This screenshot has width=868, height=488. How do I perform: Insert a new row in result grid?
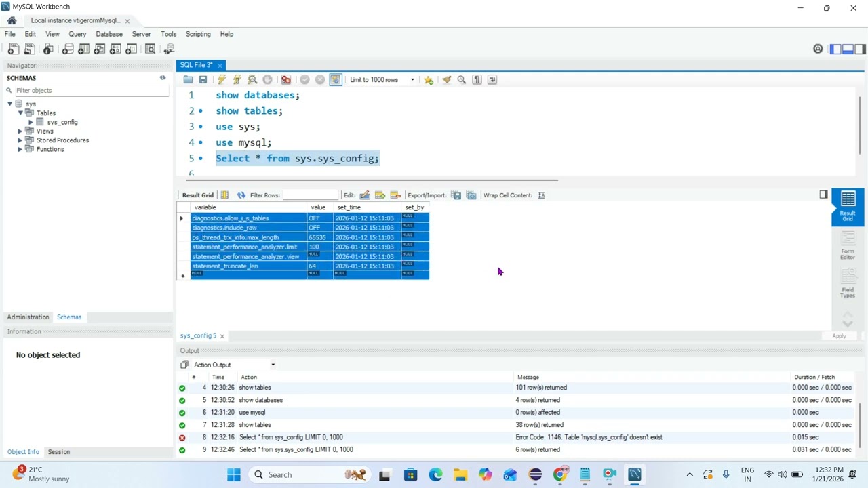[x=380, y=195]
